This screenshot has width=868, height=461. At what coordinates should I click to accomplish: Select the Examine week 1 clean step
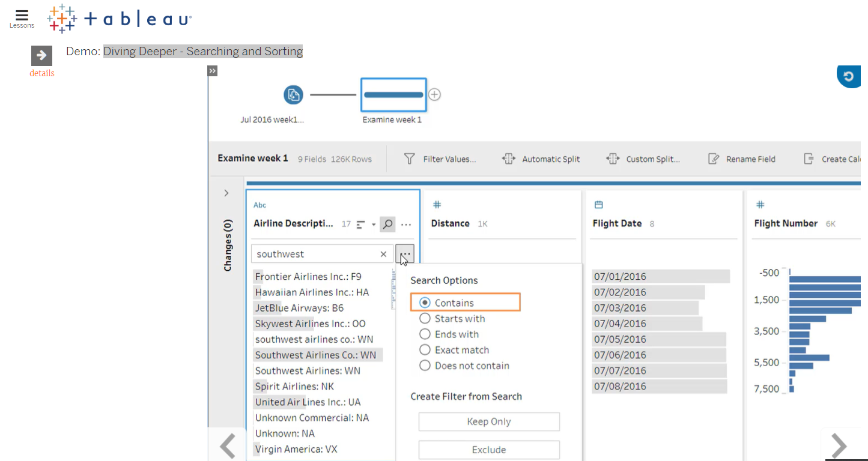[x=393, y=95]
